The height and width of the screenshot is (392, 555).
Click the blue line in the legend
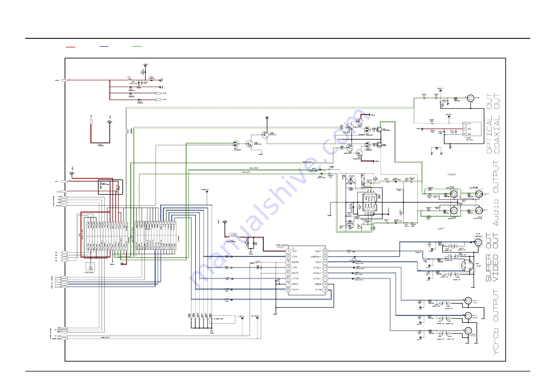point(104,46)
